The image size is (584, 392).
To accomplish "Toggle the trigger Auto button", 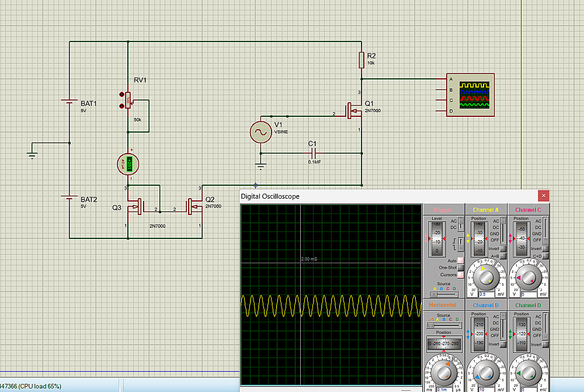I will pos(461,260).
